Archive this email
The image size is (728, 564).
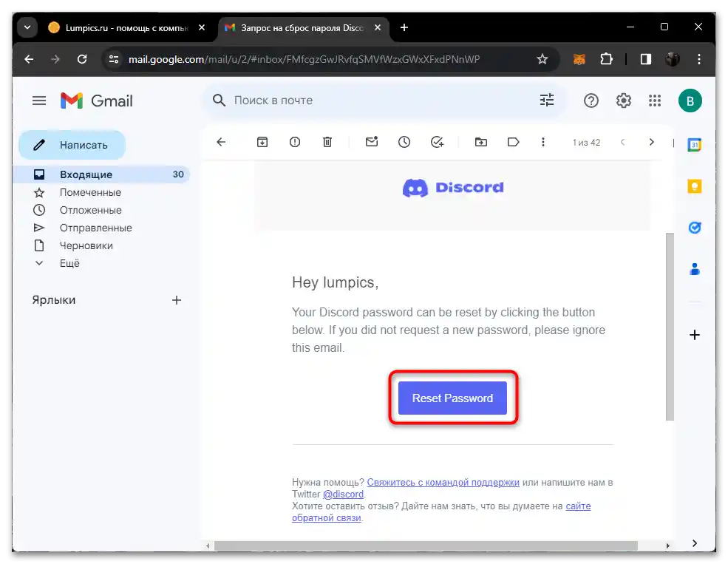(262, 142)
